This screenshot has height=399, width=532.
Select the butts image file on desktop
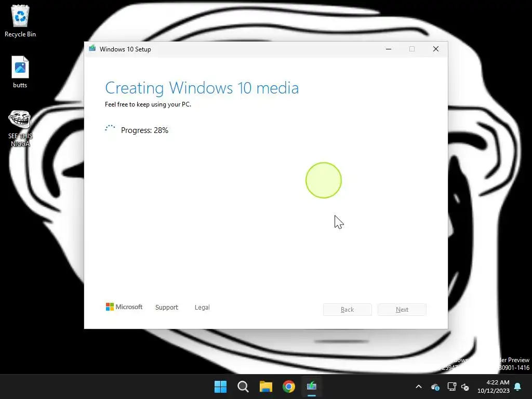[x=20, y=72]
